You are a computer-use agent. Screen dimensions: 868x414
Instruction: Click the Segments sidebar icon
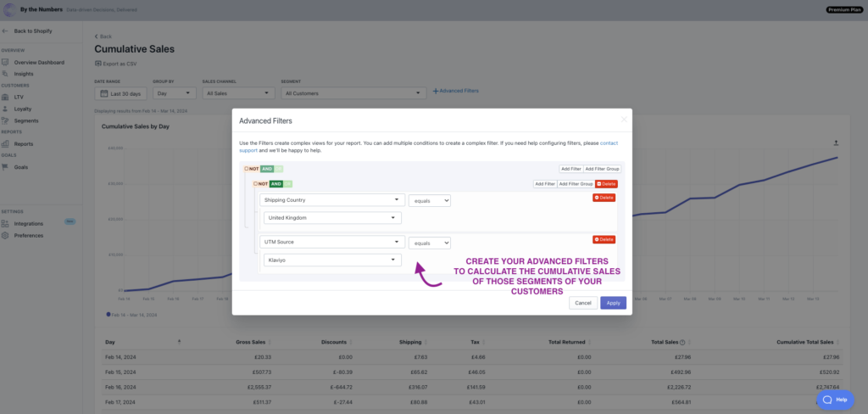click(x=5, y=120)
